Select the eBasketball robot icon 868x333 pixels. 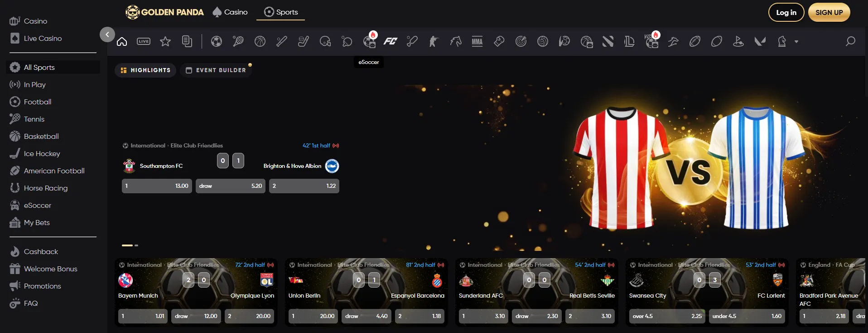click(586, 42)
